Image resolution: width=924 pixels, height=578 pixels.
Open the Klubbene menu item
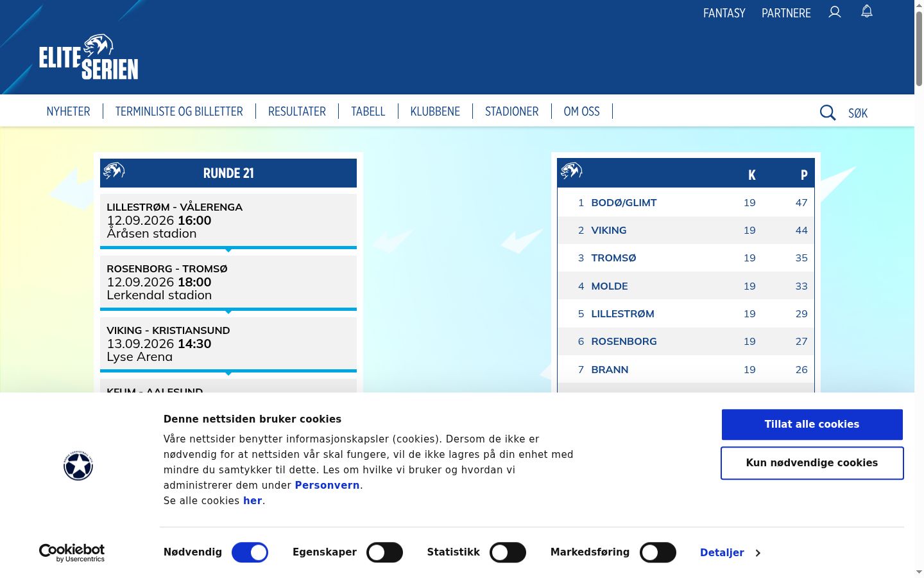pyautogui.click(x=435, y=111)
